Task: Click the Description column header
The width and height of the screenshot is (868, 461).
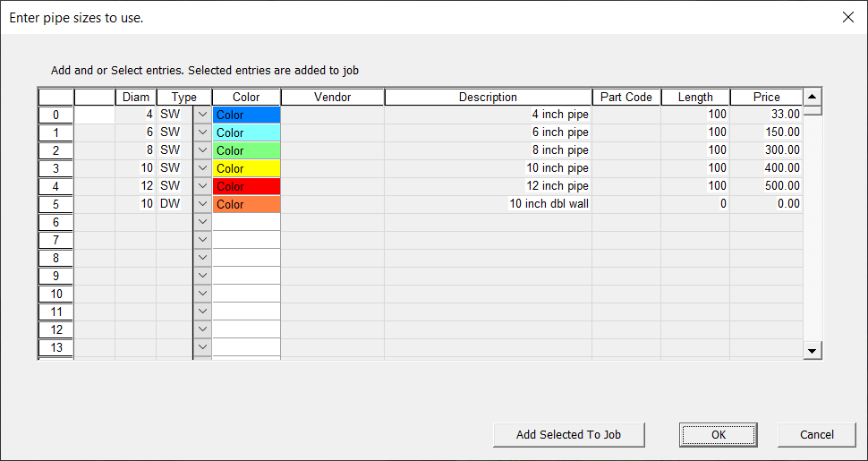Action: pos(488,97)
